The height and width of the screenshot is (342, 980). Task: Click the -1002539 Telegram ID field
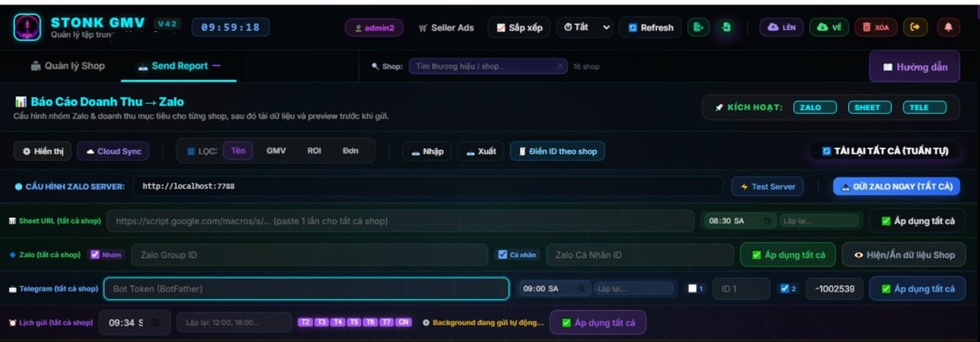coord(835,288)
